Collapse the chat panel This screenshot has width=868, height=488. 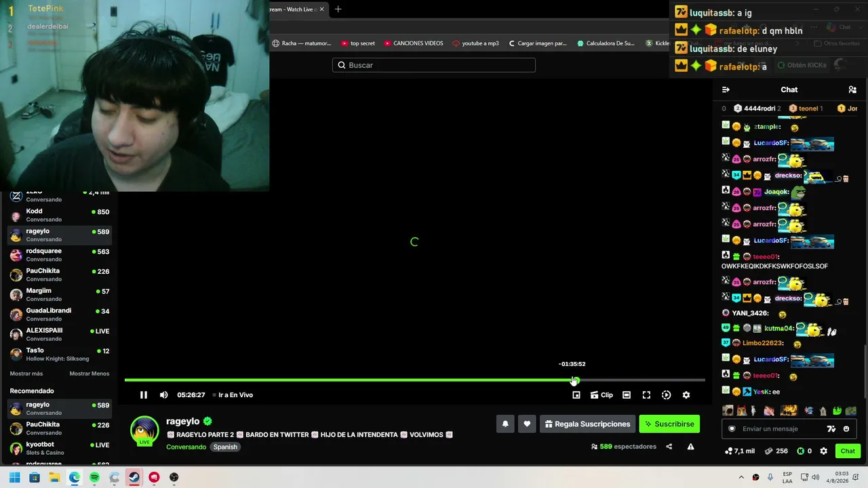726,89
